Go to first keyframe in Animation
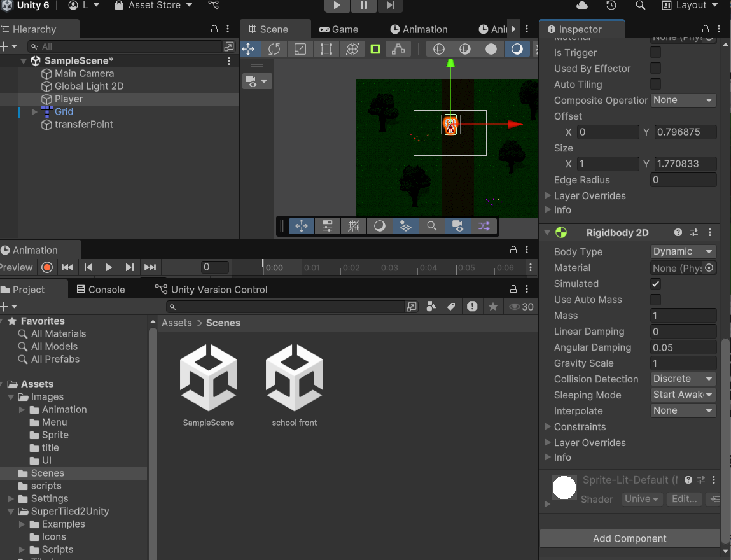The image size is (731, 560). click(67, 267)
